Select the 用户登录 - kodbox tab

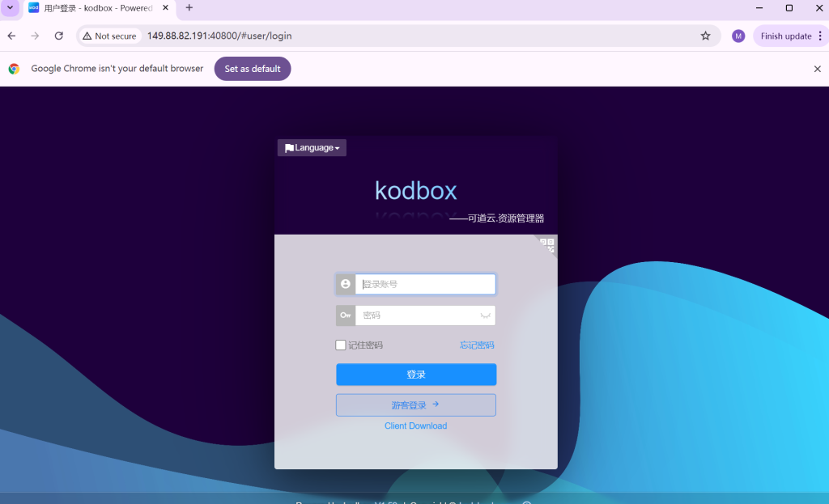(98, 8)
